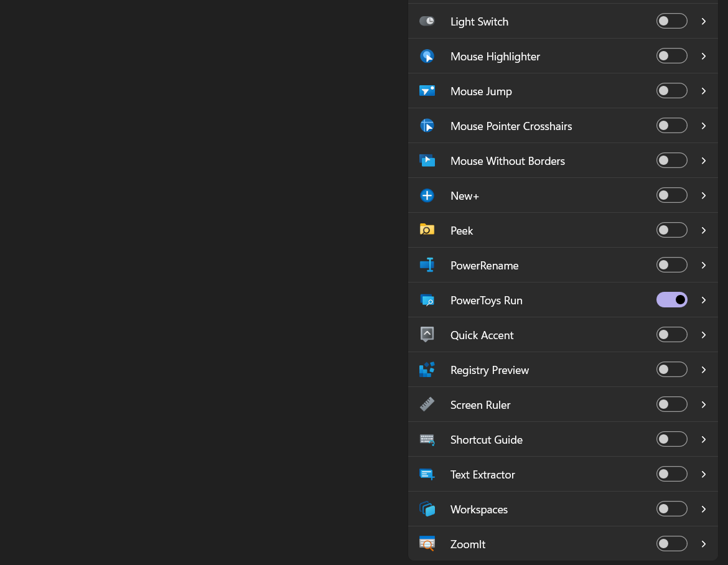
Task: Enable the Shortcut Guide toggle
Action: (671, 439)
